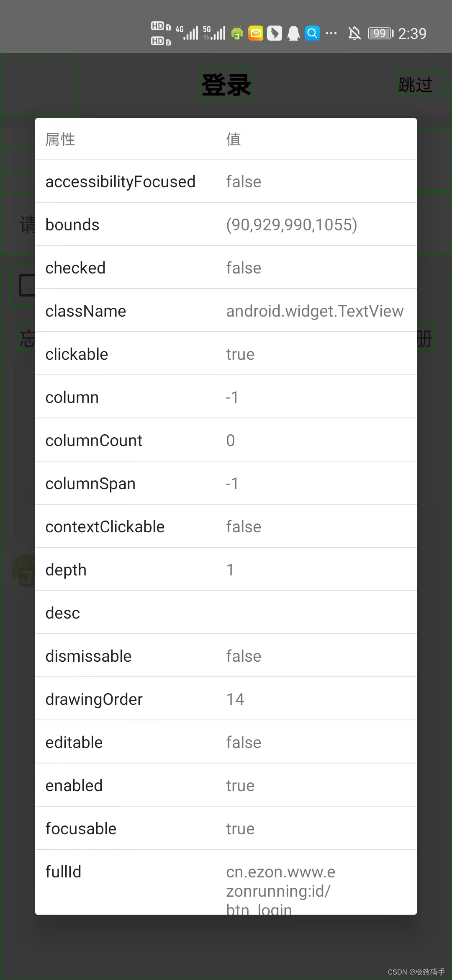Click the 属性 column header
Screen dimensions: 452x980
pos(60,139)
